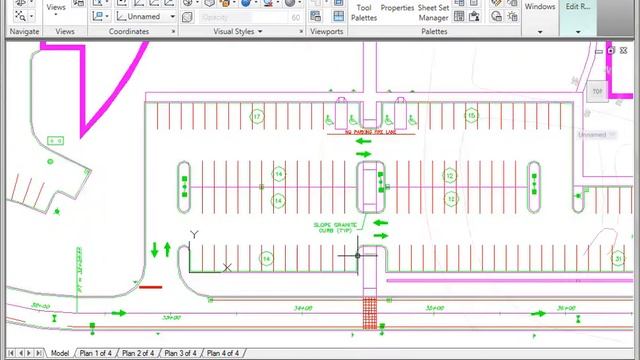Switch to the Plan 3 of 4 layout tab
Viewport: 640px width, 360px height.
click(180, 353)
